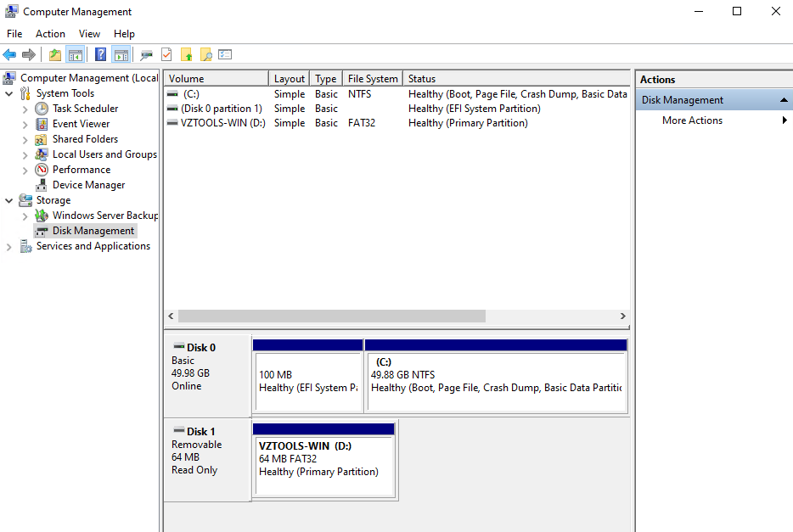Screen dimensions: 793x532
Task: Toggle Show/Hide Action Pane toolbar icon
Action: (x=121, y=54)
